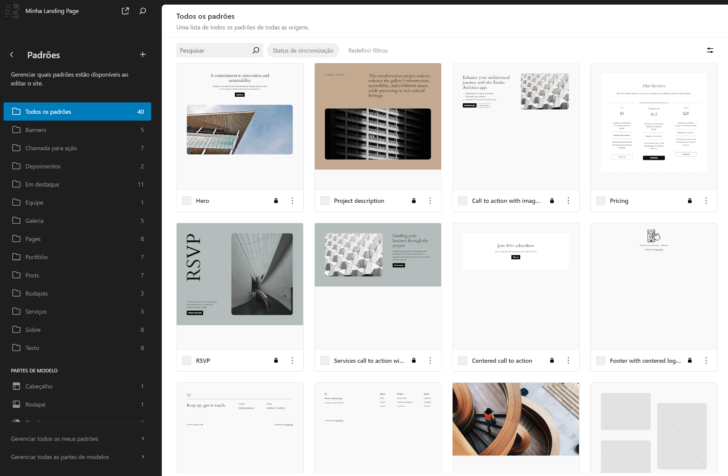Select the Centered call to action checkbox
This screenshot has height=476, width=728.
coord(462,360)
